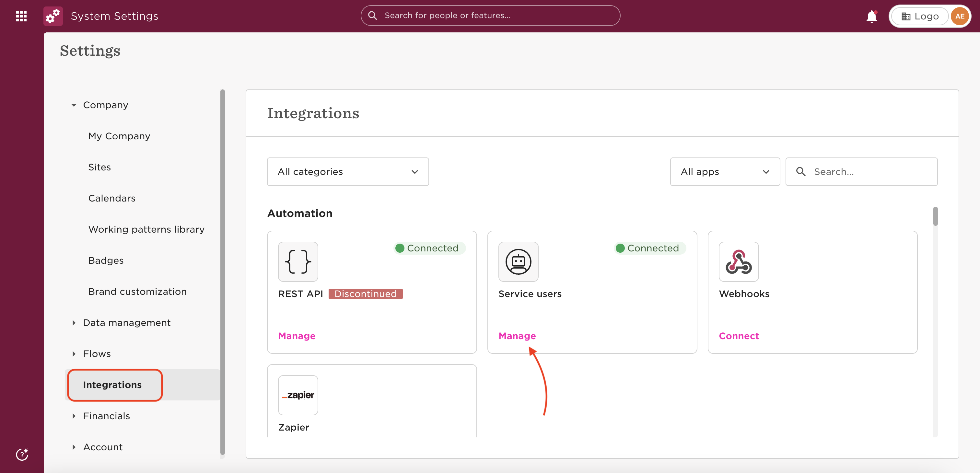Open Brand customization settings
Image resolution: width=980 pixels, height=473 pixels.
(137, 292)
